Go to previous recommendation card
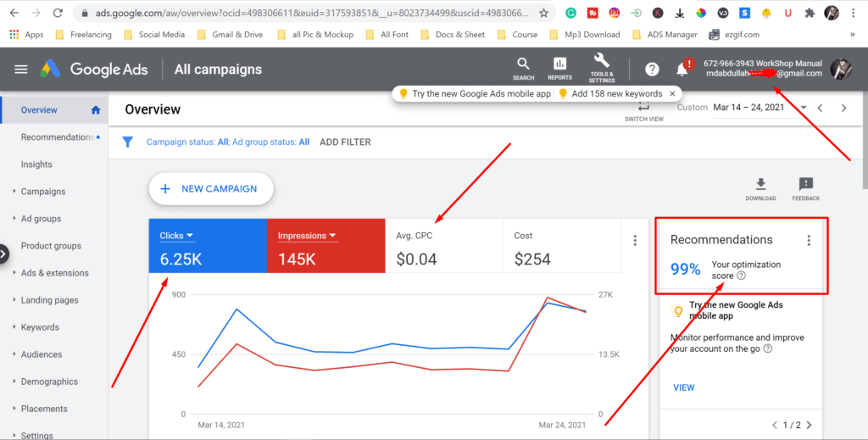The width and height of the screenshot is (868, 440). click(x=775, y=425)
